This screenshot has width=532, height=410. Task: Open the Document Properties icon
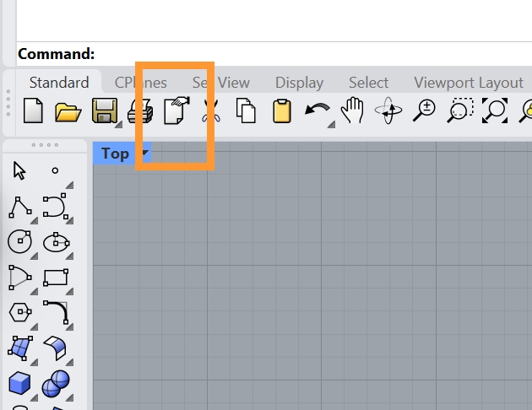pos(177,111)
